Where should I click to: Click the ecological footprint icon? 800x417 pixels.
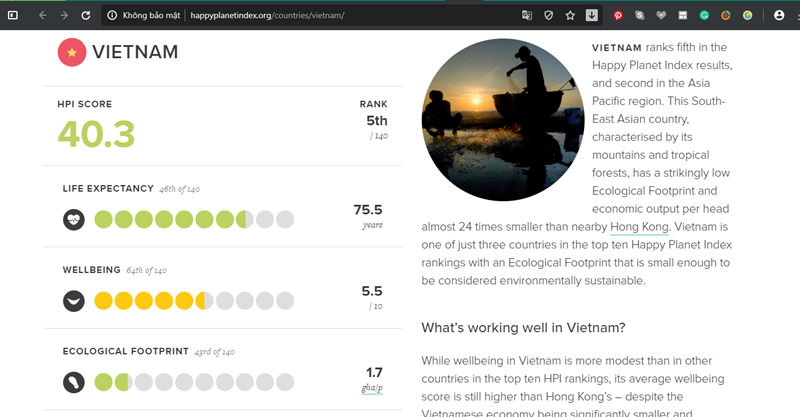tap(74, 382)
